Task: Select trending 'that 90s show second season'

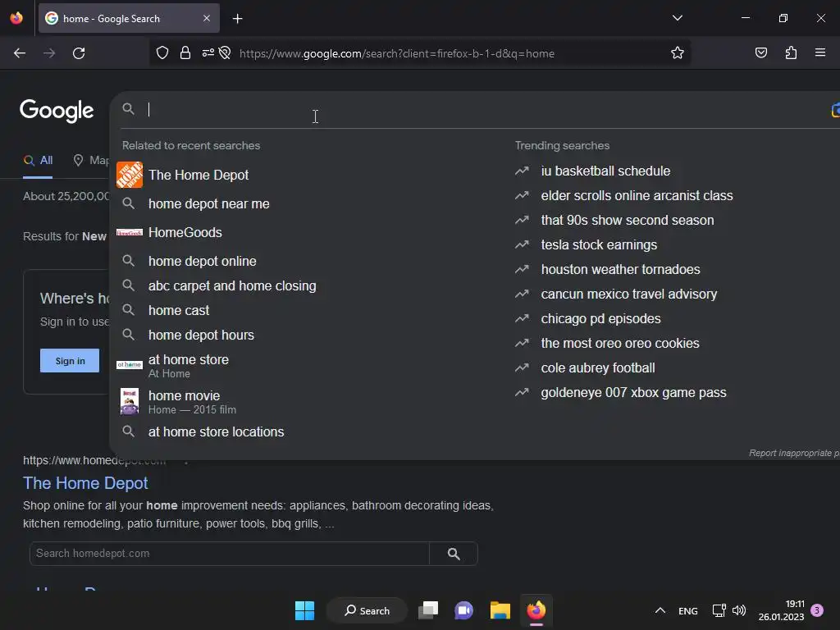Action: 627,221
